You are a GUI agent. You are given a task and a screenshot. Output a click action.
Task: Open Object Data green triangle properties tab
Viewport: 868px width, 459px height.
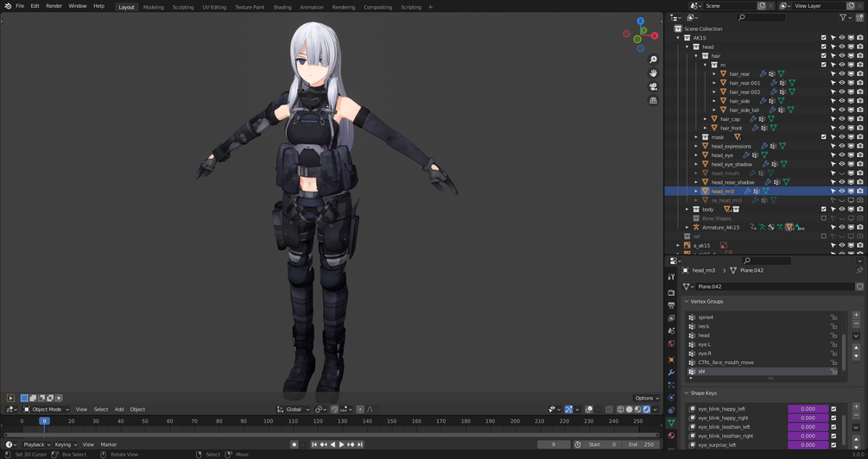671,423
